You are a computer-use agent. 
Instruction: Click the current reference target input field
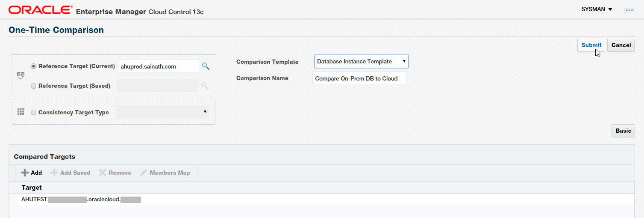pyautogui.click(x=158, y=66)
